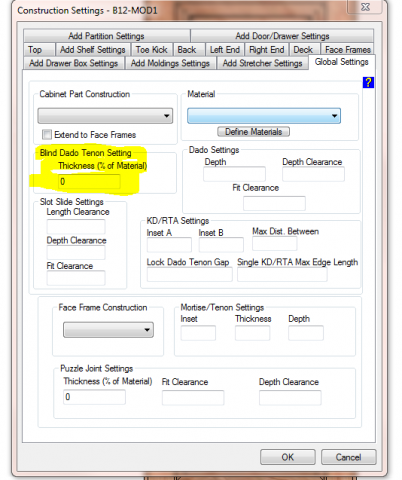Click the Puzzle Joint Thickness input field

(94, 397)
